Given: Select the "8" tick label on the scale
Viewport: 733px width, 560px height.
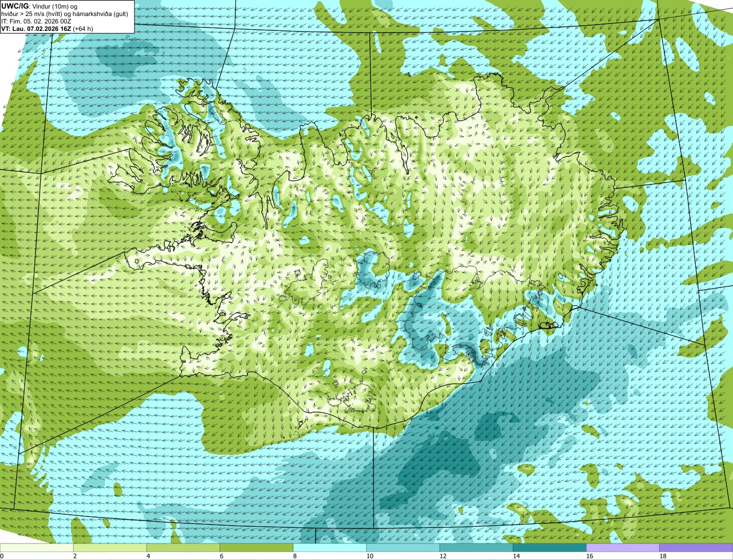Looking at the screenshot, I should [x=294, y=556].
